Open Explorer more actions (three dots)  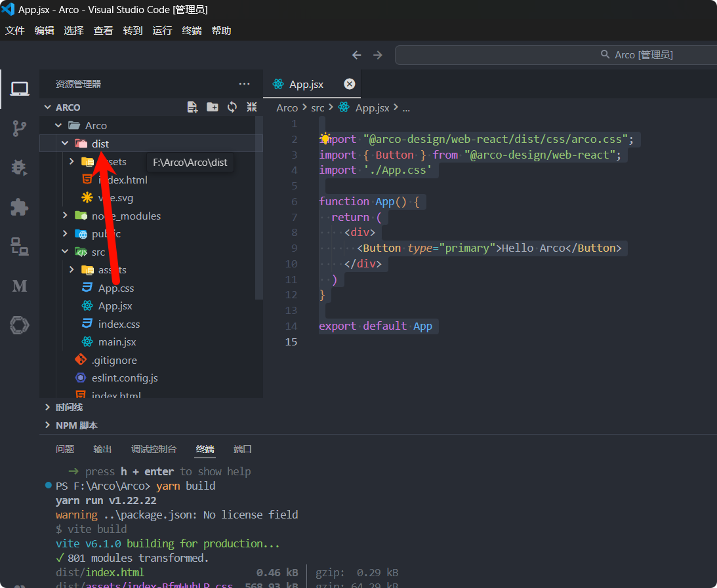coord(244,84)
